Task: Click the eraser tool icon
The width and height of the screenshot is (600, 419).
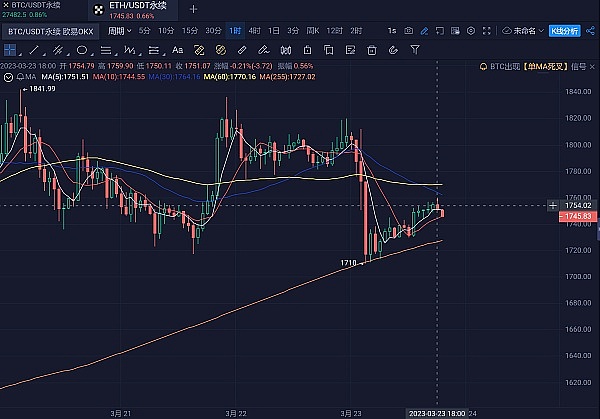Action: pos(263,50)
